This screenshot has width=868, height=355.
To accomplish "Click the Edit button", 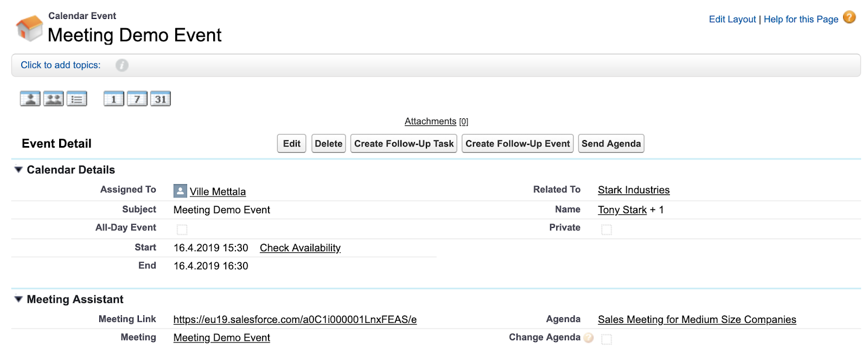I will click(x=292, y=143).
